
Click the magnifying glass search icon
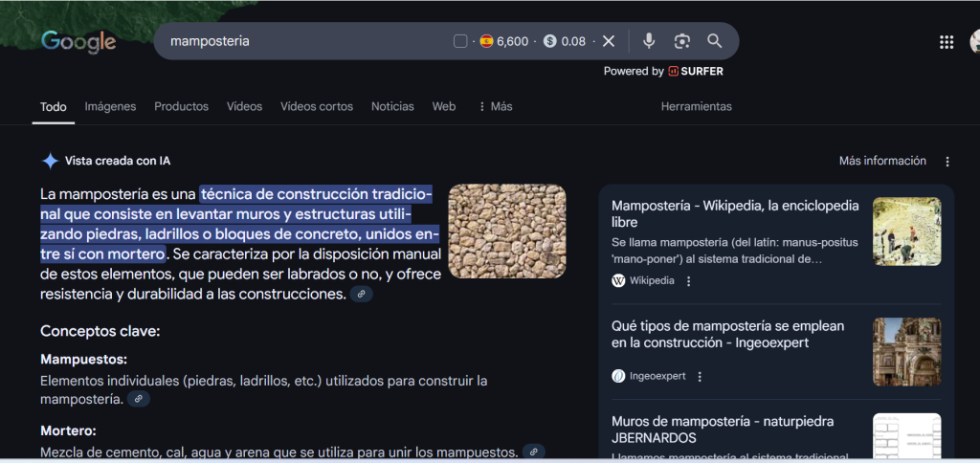pos(714,41)
